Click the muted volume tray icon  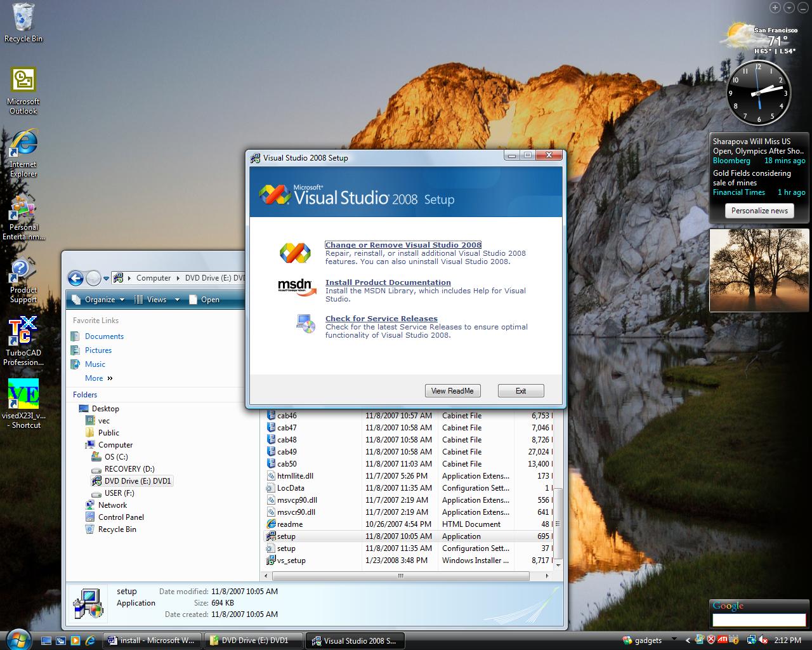click(x=763, y=640)
